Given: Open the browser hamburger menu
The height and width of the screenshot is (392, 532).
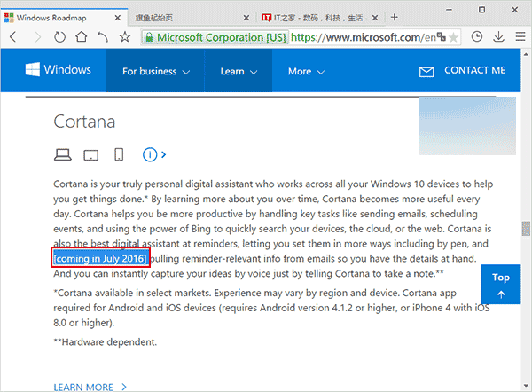Looking at the screenshot, I should 520,36.
